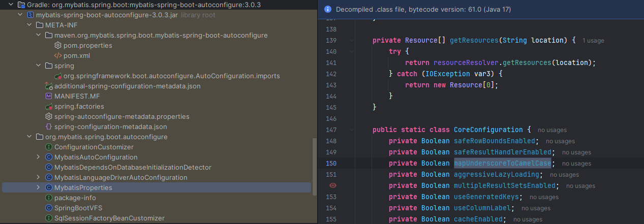
Task: Click line number 141 in the gutter
Action: tap(331, 62)
